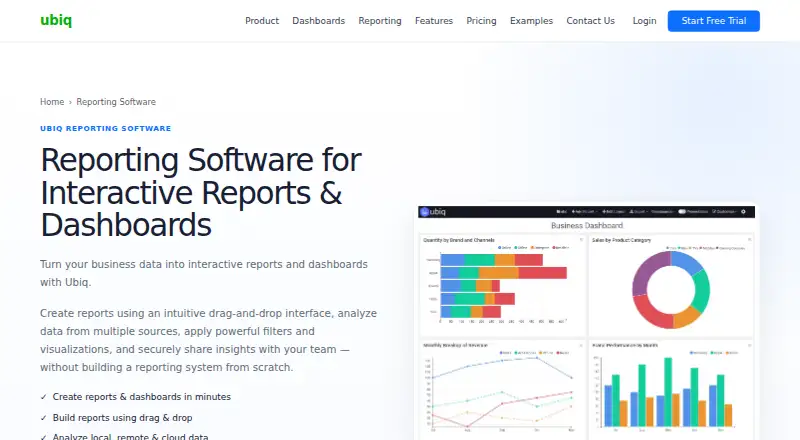Open the Sales by Product Category chart menu
This screenshot has height=440, width=800.
tap(749, 239)
